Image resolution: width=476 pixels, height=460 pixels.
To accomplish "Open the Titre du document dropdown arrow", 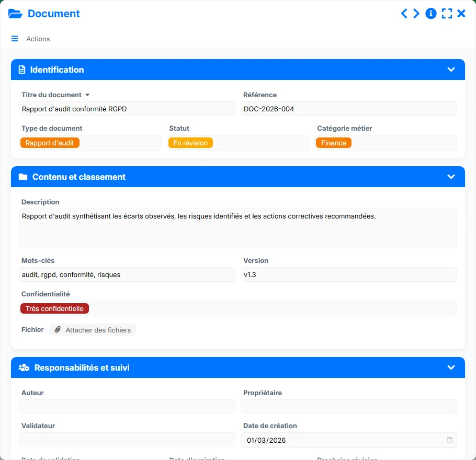I will (x=87, y=95).
